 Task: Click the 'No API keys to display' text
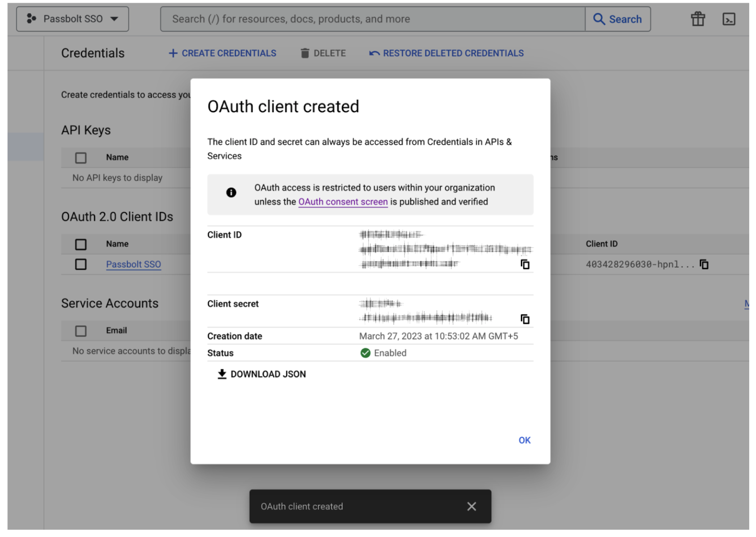(117, 178)
